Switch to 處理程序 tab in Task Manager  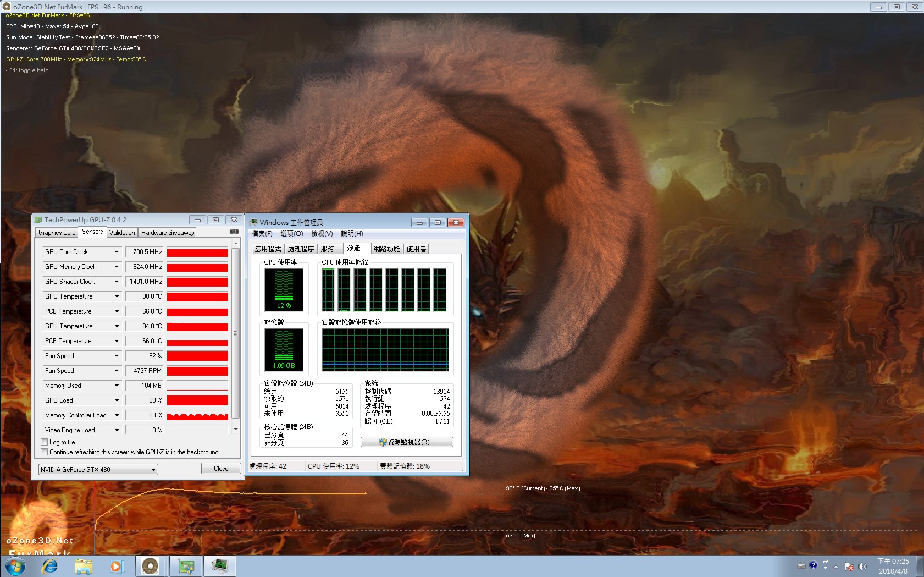301,249
